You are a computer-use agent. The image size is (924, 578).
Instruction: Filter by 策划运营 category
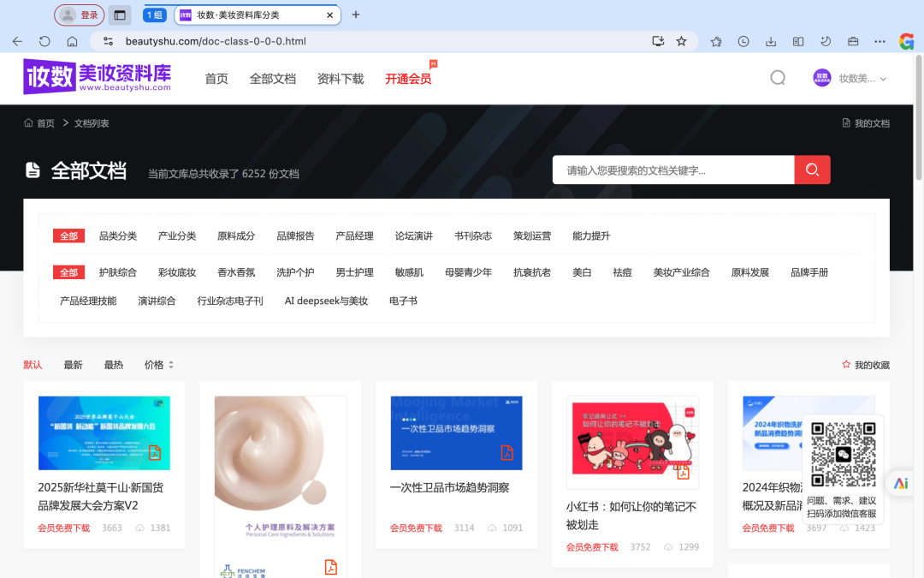pyautogui.click(x=532, y=236)
